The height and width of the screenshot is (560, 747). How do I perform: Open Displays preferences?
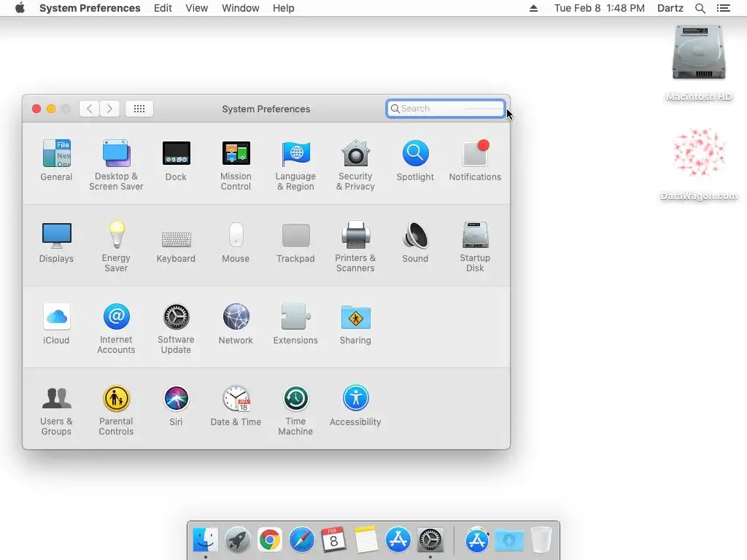(x=56, y=242)
